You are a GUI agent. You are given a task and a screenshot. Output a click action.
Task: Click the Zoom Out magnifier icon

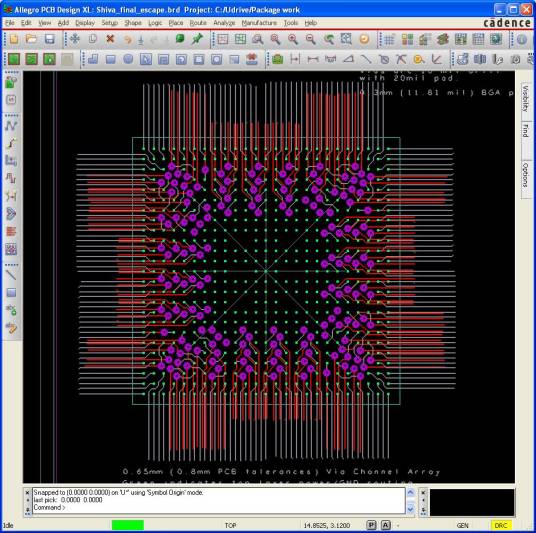coord(310,39)
